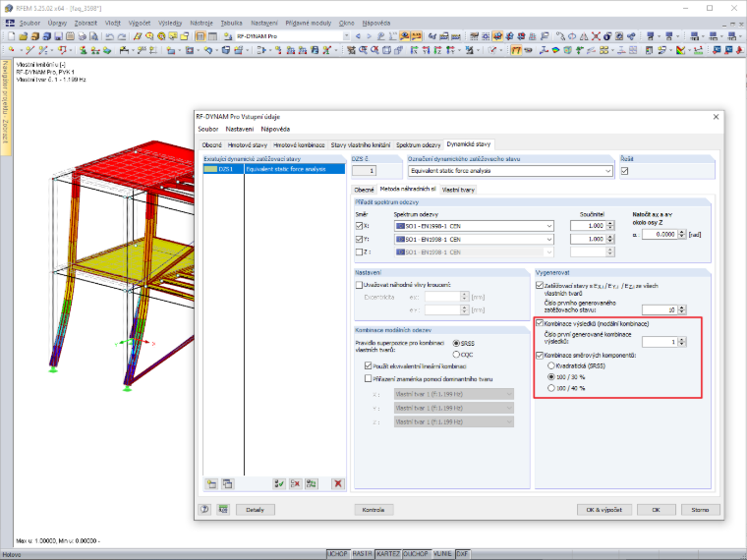Open the Přídavné moduly menu
The image size is (747, 560).
coord(309,23)
